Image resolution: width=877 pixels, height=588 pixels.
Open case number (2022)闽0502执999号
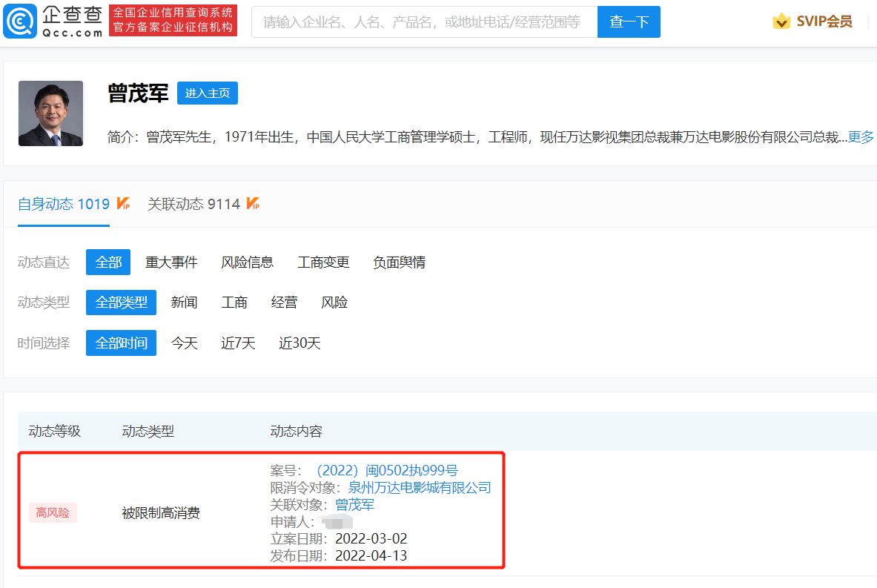[x=387, y=471]
